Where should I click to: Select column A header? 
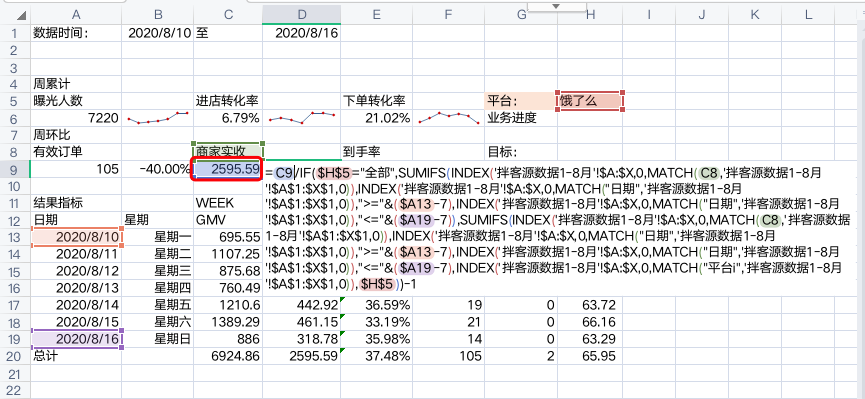coord(76,15)
